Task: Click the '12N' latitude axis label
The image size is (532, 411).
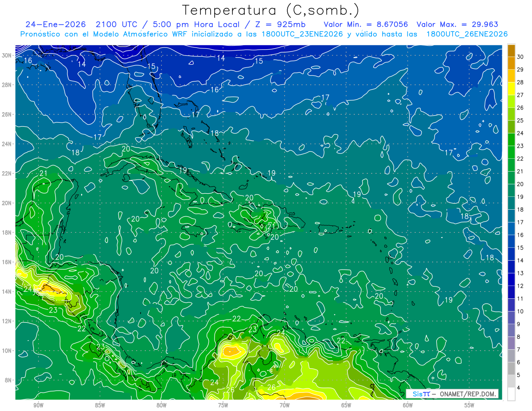Action: (x=7, y=321)
